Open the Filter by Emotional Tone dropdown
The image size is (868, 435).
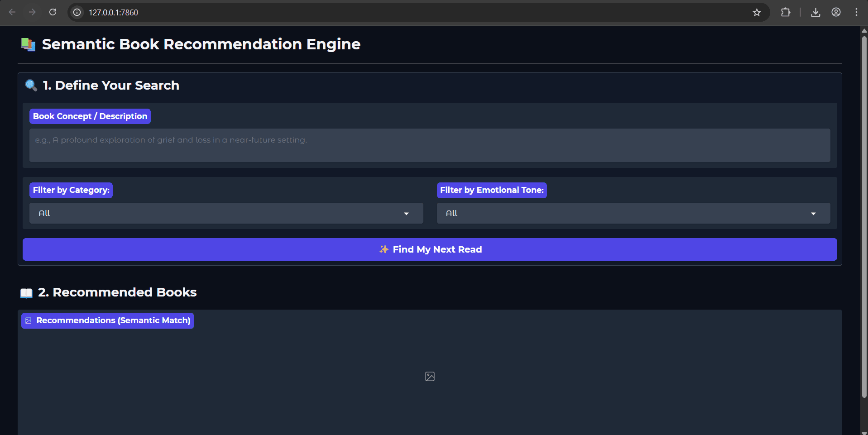point(633,213)
